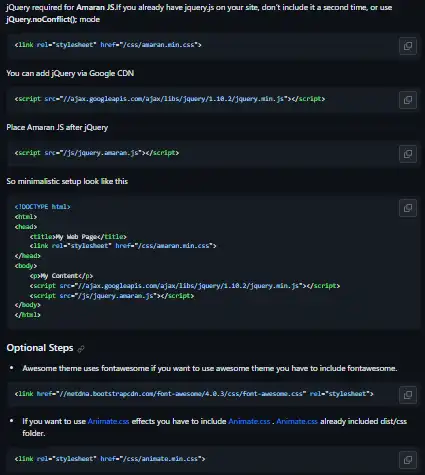Copy the animate.min.css link snippet

408,460
